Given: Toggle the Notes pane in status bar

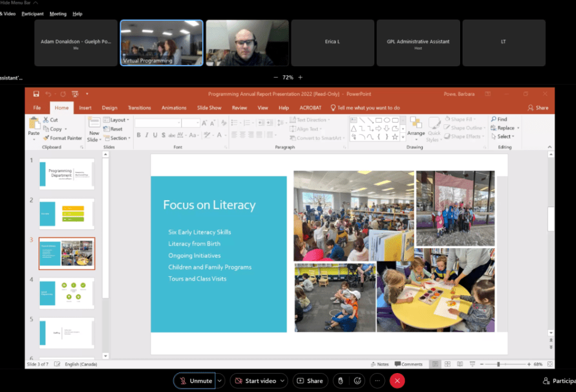Looking at the screenshot, I should (380, 364).
